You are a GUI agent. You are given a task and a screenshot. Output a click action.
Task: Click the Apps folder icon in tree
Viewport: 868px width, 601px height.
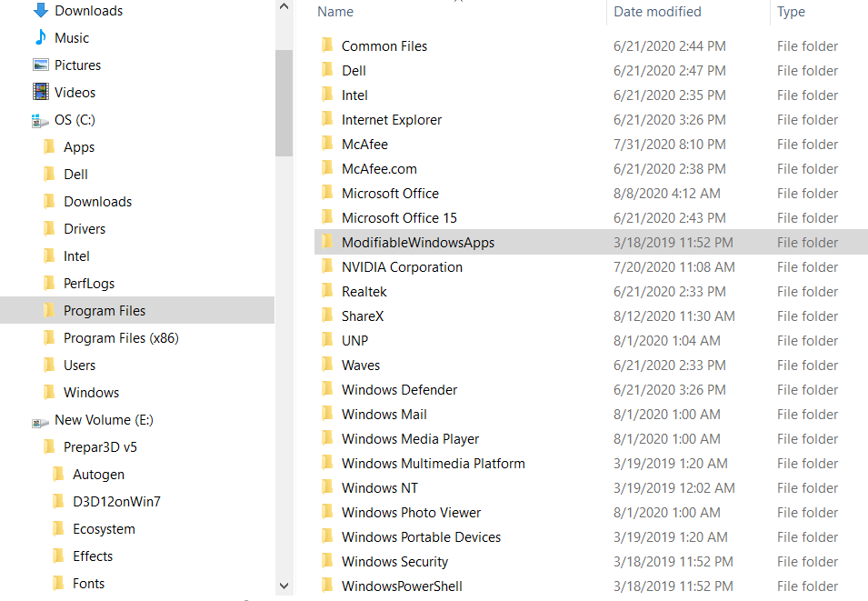click(x=49, y=146)
